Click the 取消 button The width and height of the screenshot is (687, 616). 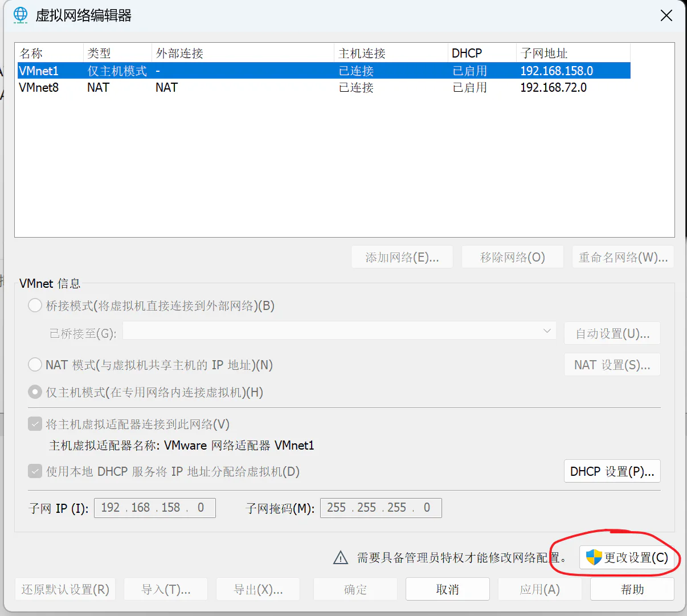(x=448, y=589)
